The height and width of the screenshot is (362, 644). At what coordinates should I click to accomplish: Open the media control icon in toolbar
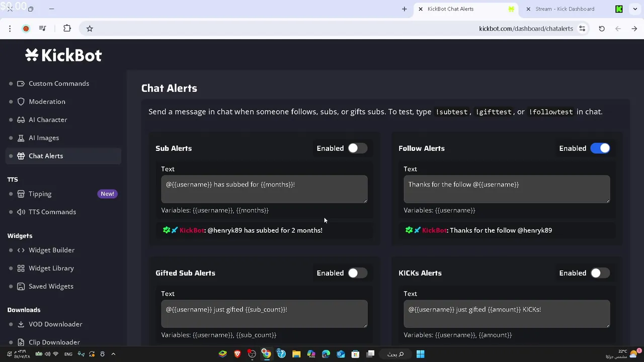43,29
